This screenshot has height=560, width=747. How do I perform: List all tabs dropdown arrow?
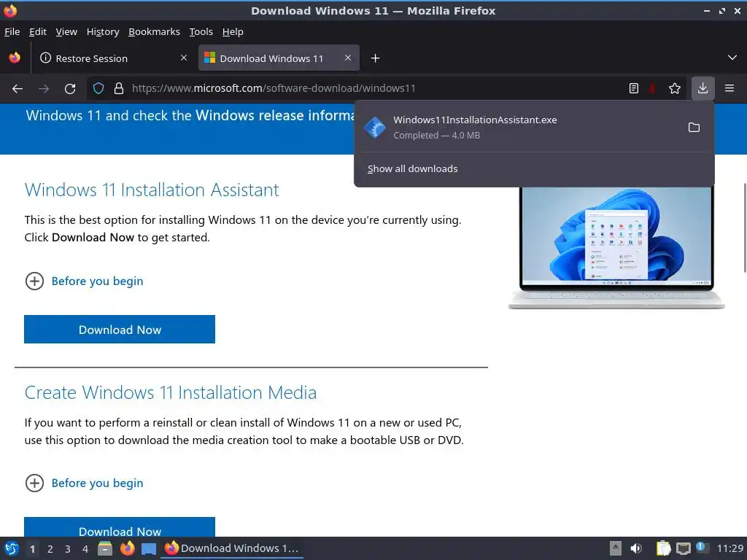pos(732,58)
